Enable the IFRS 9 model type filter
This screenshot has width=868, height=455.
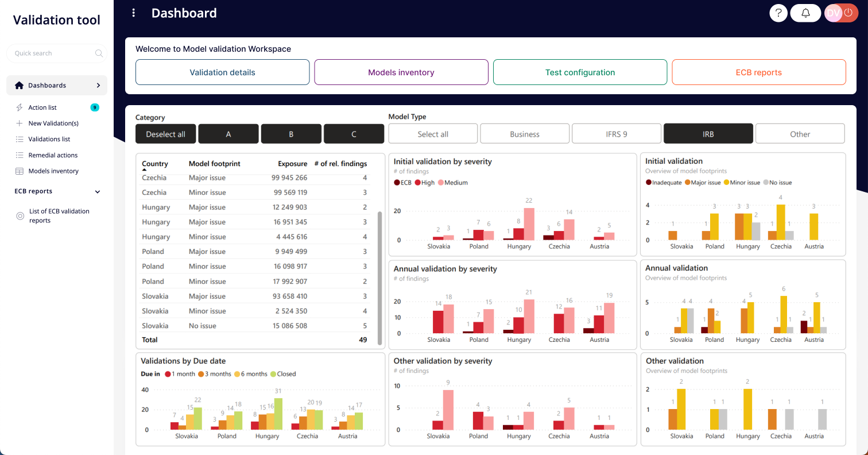click(617, 134)
